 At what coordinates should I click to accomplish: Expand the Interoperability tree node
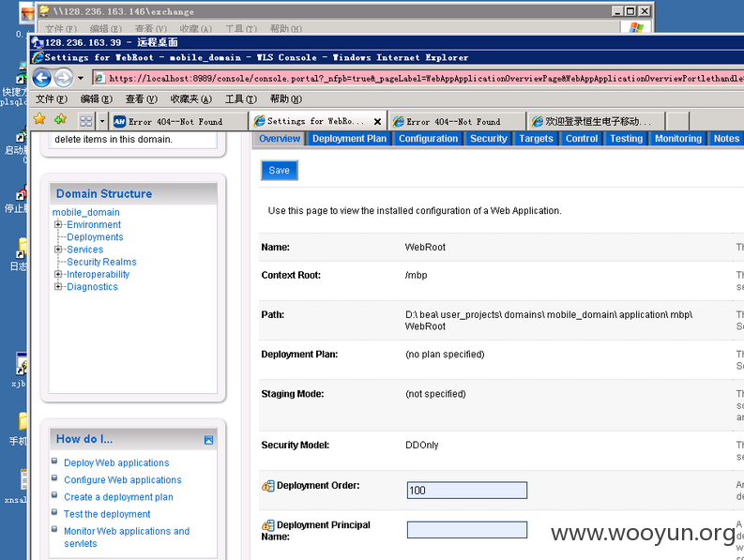[x=58, y=274]
